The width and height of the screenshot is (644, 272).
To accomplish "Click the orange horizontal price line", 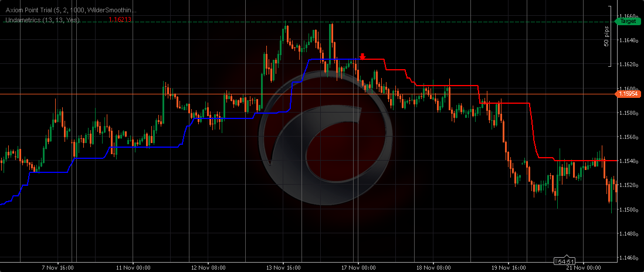I will (176, 94).
